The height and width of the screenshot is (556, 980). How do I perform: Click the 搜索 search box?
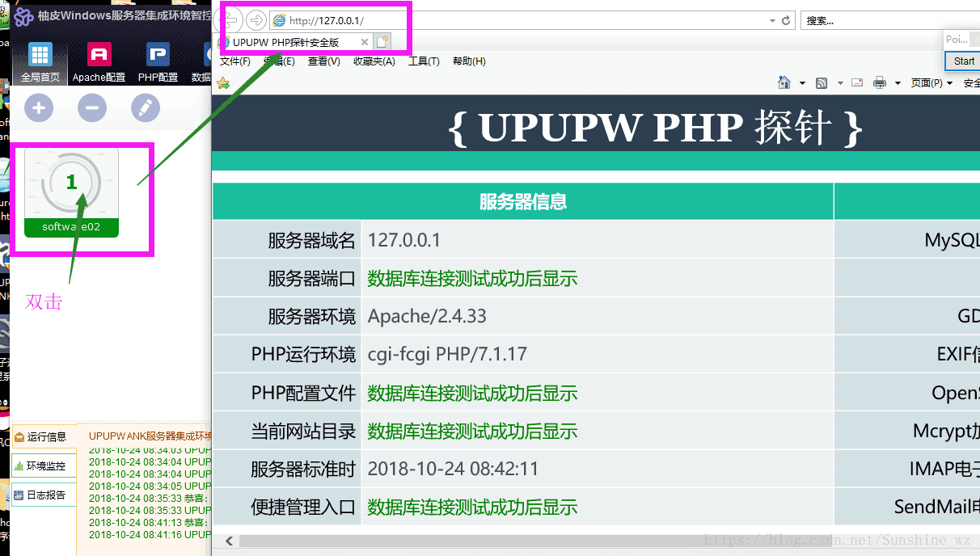[889, 21]
